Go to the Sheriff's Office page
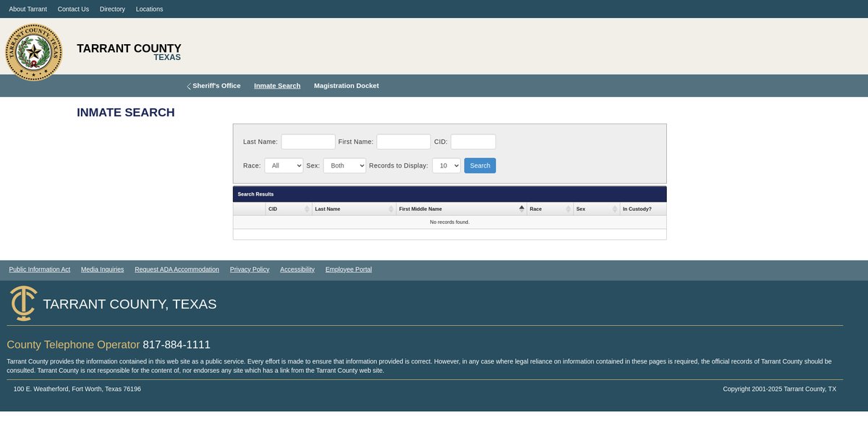Screen dimensions: 868x448 pos(216,86)
